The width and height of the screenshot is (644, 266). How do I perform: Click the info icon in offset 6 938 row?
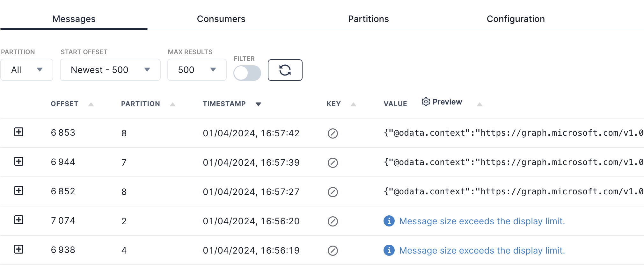[389, 250]
